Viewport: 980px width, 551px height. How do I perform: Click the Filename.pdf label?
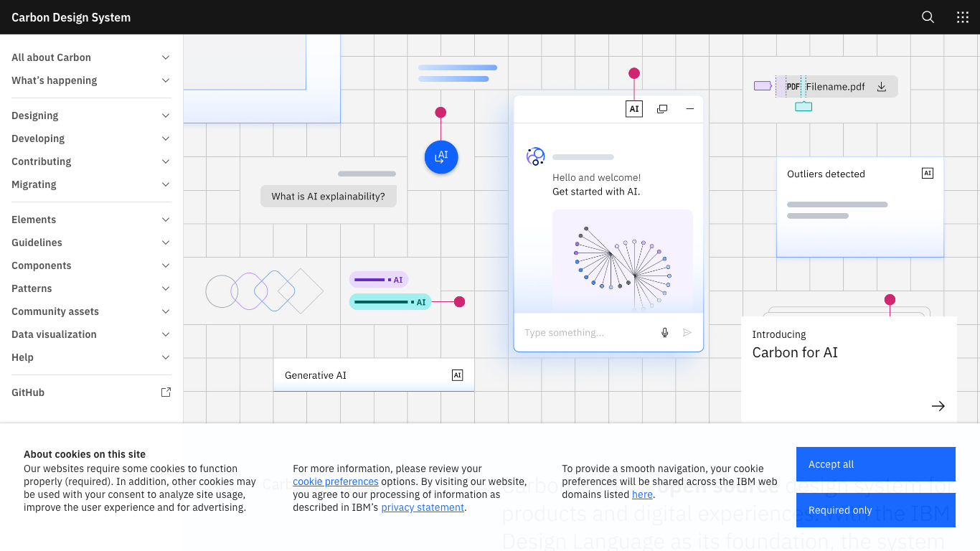[x=835, y=87]
